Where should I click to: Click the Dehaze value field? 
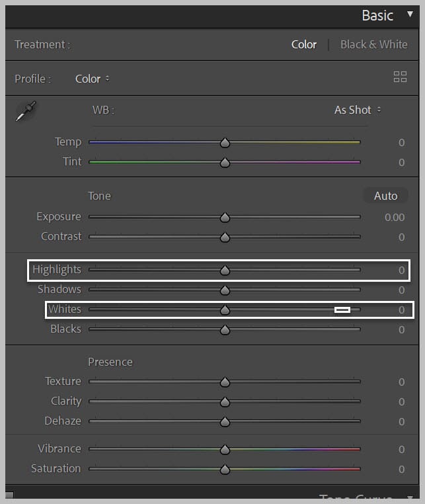pos(401,422)
